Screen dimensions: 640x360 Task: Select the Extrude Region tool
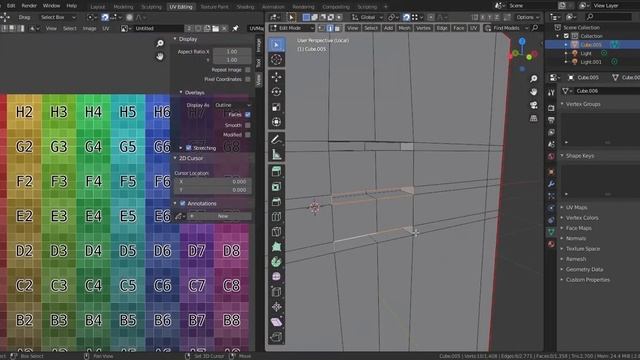(276, 172)
